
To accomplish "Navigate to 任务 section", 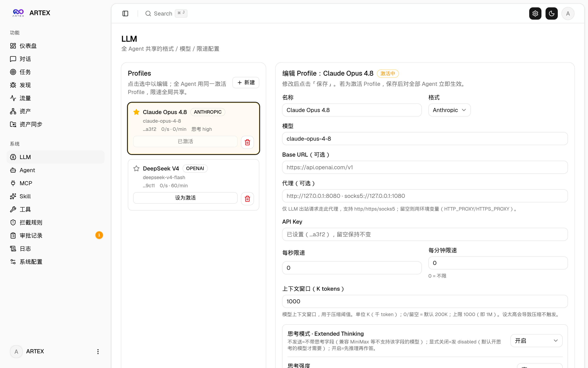I will [55, 72].
